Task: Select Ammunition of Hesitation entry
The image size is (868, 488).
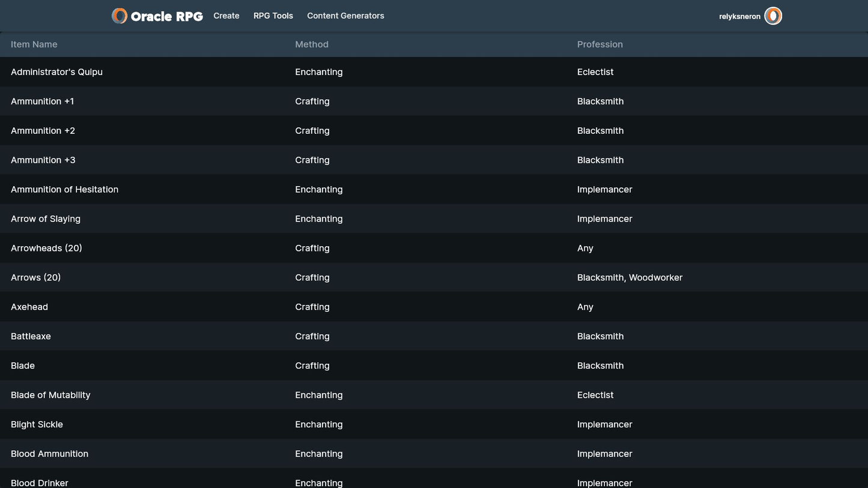Action: (x=65, y=190)
